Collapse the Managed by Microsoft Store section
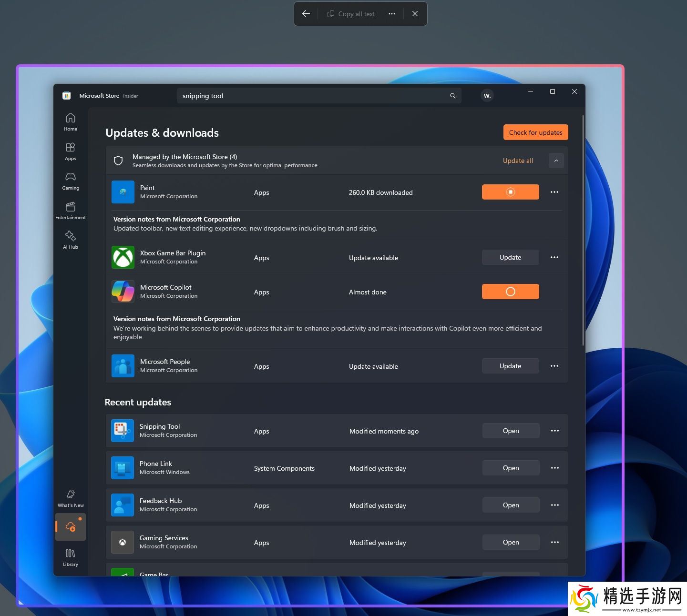Viewport: 687px width, 616px height. (556, 161)
